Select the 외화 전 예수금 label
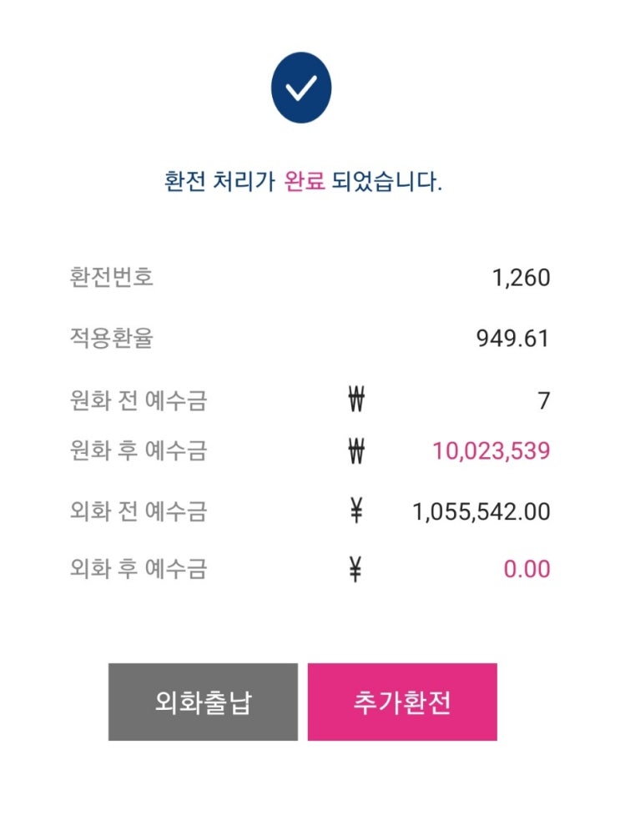The width and height of the screenshot is (620, 840). (139, 511)
